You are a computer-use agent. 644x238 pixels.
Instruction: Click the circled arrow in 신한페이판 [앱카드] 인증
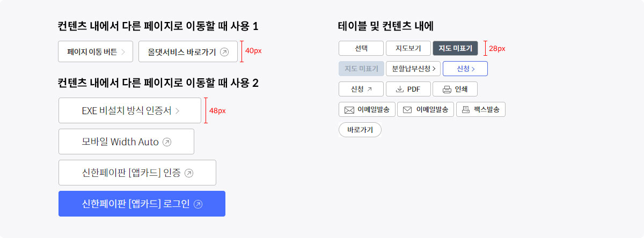[188, 173]
